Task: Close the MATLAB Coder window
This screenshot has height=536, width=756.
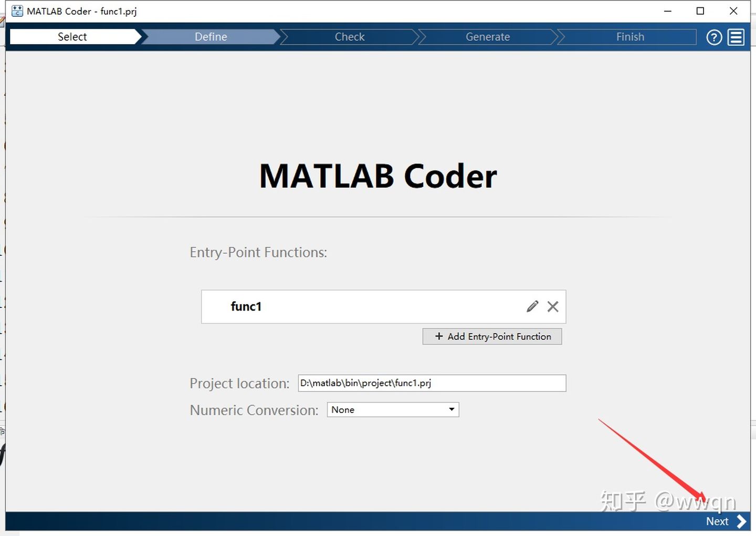Action: (x=733, y=11)
